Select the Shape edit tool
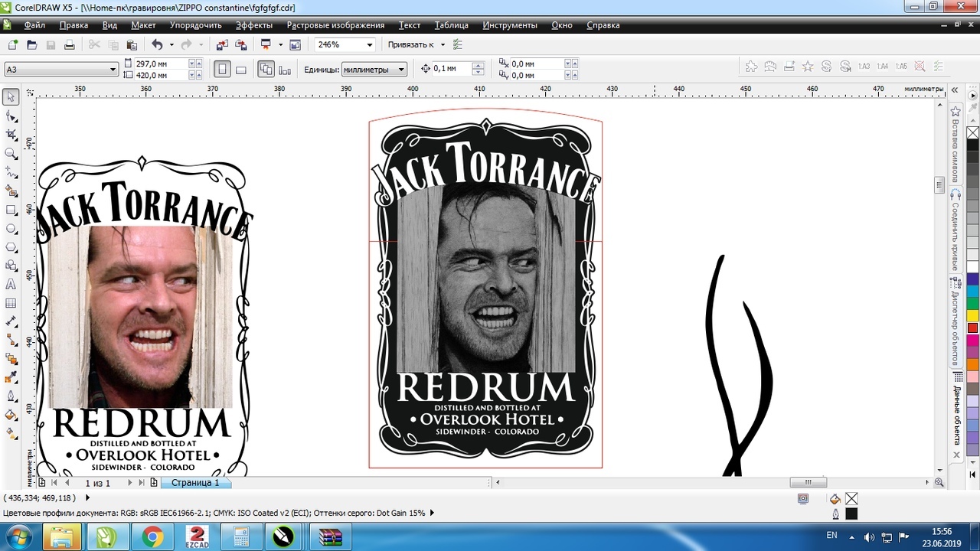980x551 pixels. click(11, 116)
